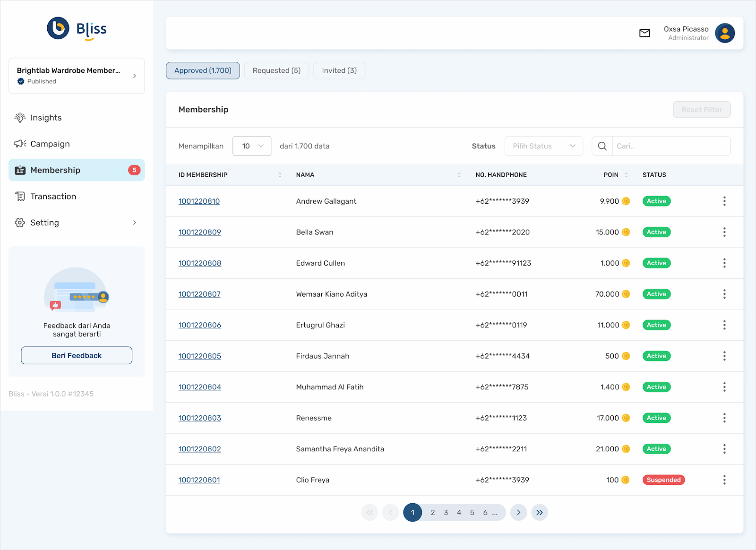Go to page 2
Image resolution: width=756 pixels, height=550 pixels.
pos(432,513)
